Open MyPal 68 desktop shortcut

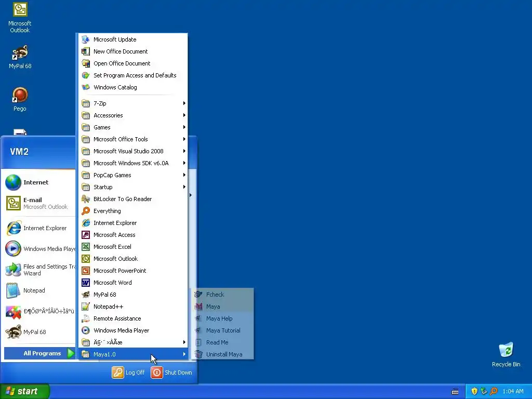[x=20, y=57]
